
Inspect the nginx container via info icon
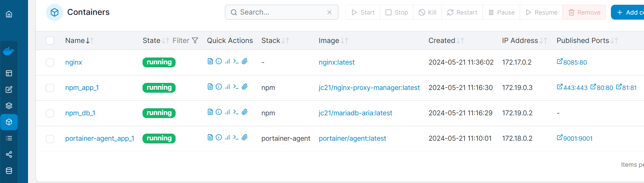pyautogui.click(x=219, y=61)
